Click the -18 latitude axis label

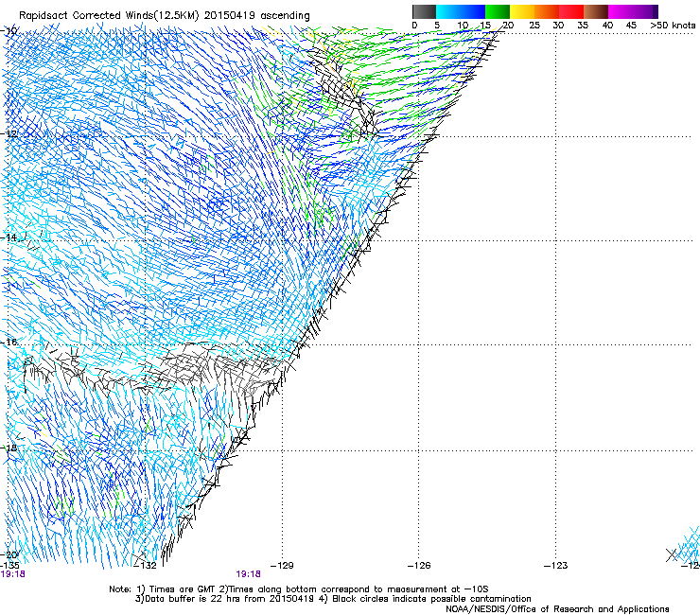(x=9, y=448)
